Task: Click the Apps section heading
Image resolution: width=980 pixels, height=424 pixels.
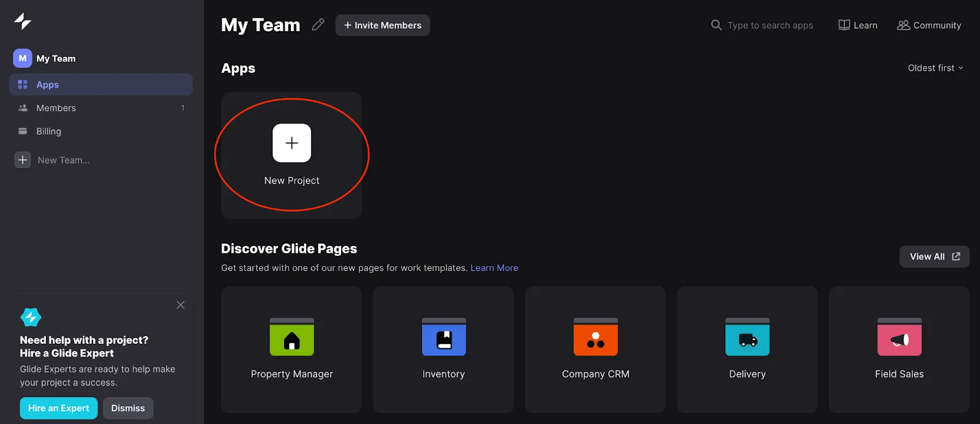Action: tap(238, 69)
